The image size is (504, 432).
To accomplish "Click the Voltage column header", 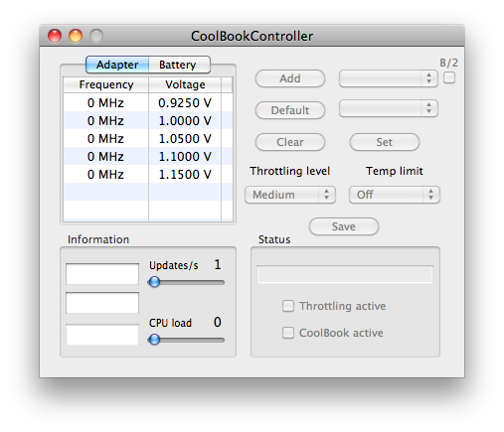I will (185, 84).
